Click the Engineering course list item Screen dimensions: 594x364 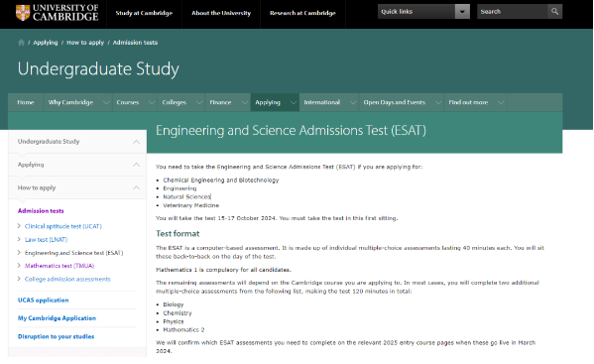coord(179,188)
